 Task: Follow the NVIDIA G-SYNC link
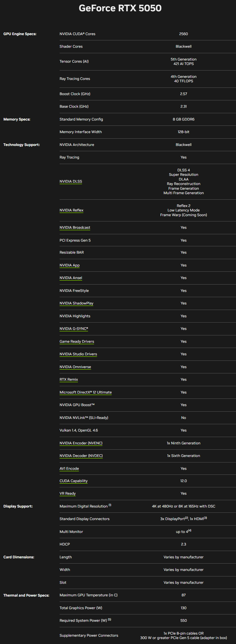[x=74, y=329]
